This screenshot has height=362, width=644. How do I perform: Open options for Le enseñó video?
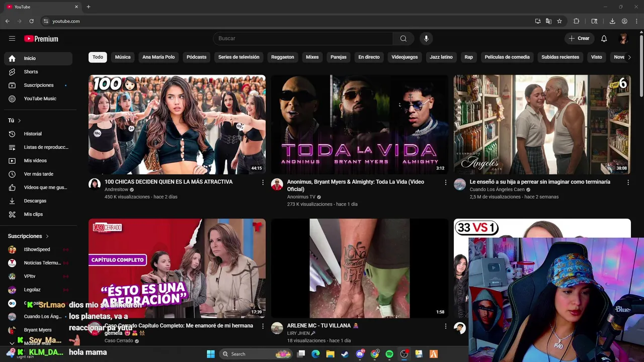pyautogui.click(x=628, y=182)
